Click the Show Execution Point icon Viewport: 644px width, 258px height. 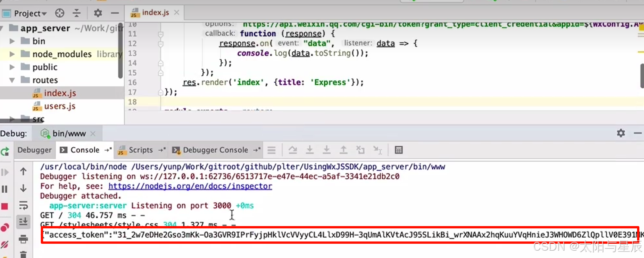[x=272, y=150]
